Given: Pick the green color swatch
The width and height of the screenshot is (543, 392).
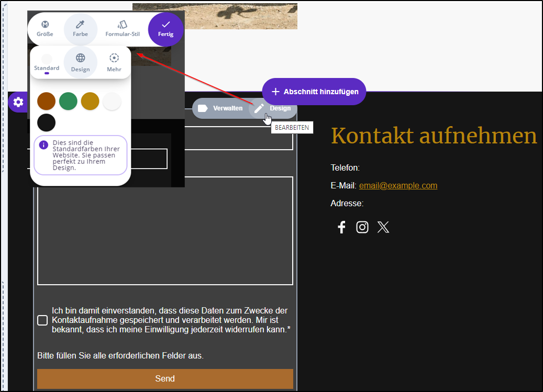Looking at the screenshot, I should coord(68,101).
